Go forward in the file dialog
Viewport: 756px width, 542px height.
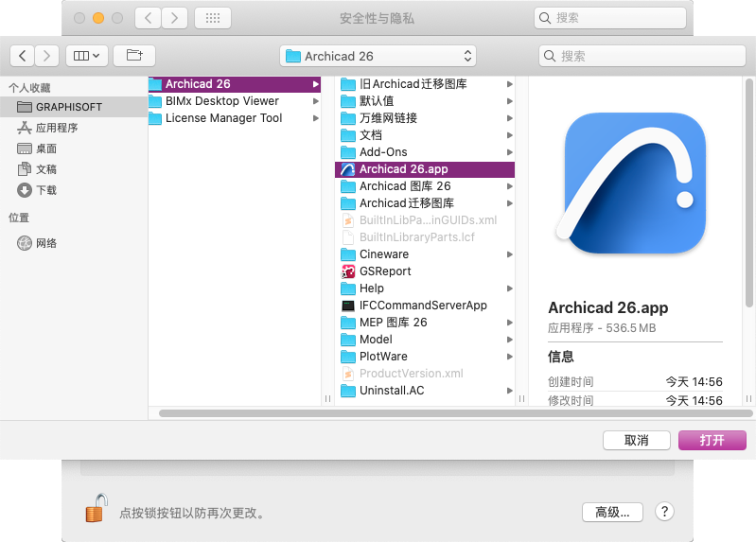coord(46,56)
